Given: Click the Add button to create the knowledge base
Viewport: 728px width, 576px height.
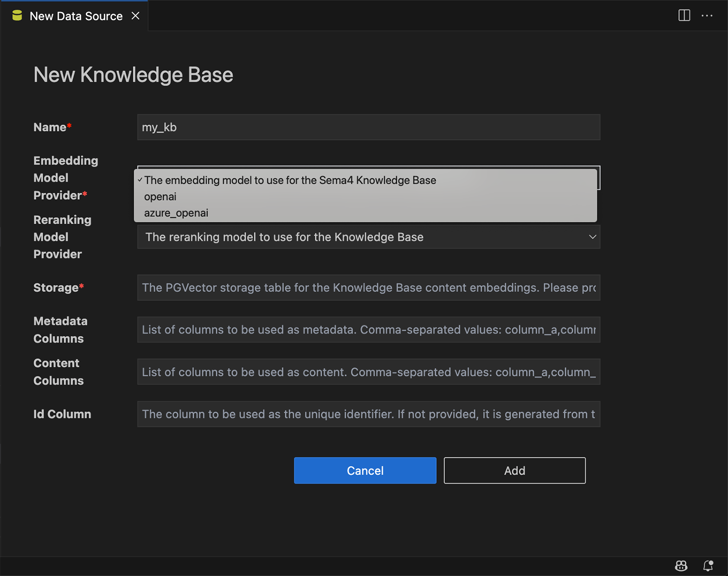Looking at the screenshot, I should tap(514, 471).
